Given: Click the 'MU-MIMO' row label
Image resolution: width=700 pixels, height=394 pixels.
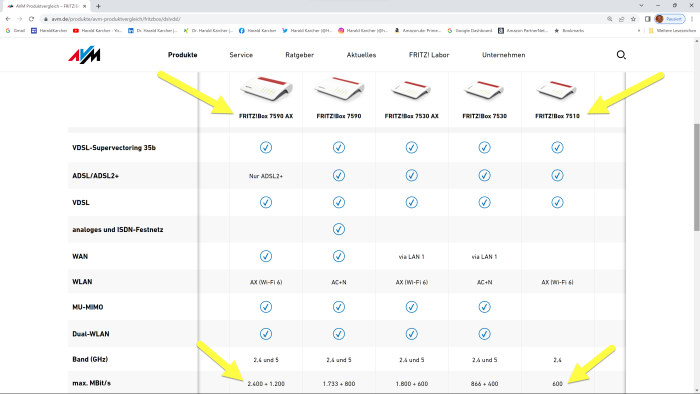Looking at the screenshot, I should point(88,307).
